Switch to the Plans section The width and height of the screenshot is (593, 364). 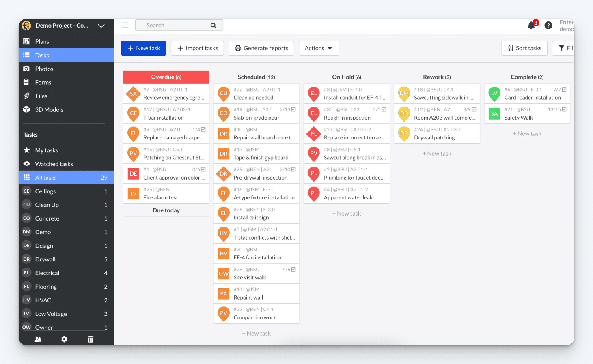(42, 41)
